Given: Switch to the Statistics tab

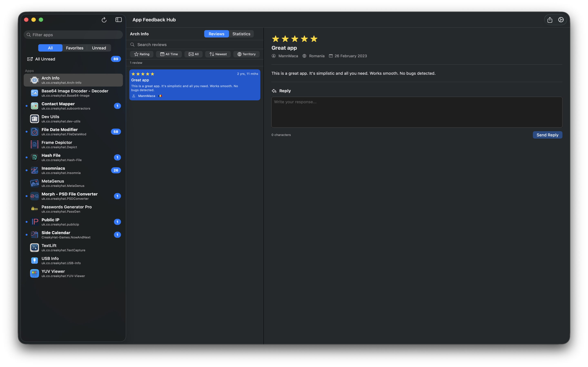Looking at the screenshot, I should coord(241,34).
